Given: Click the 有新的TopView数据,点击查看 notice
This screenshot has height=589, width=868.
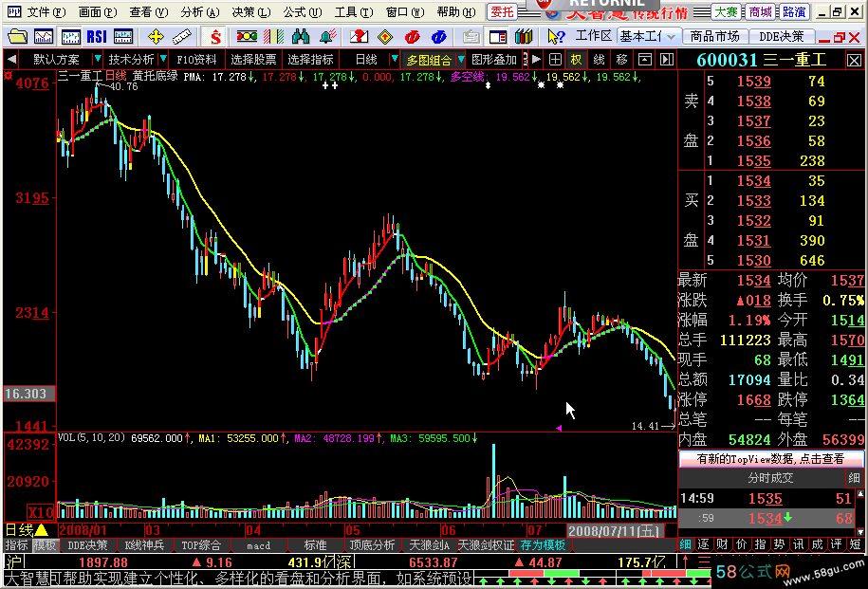Looking at the screenshot, I should [770, 458].
